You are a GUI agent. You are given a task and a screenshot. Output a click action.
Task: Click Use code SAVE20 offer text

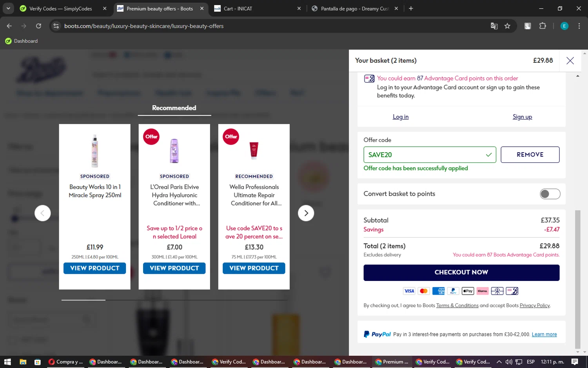tap(254, 232)
